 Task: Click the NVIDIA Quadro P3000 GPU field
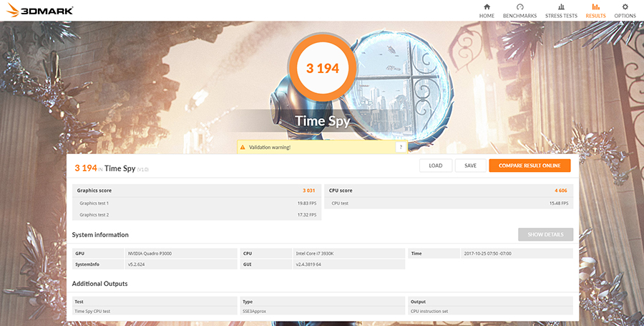(180, 253)
